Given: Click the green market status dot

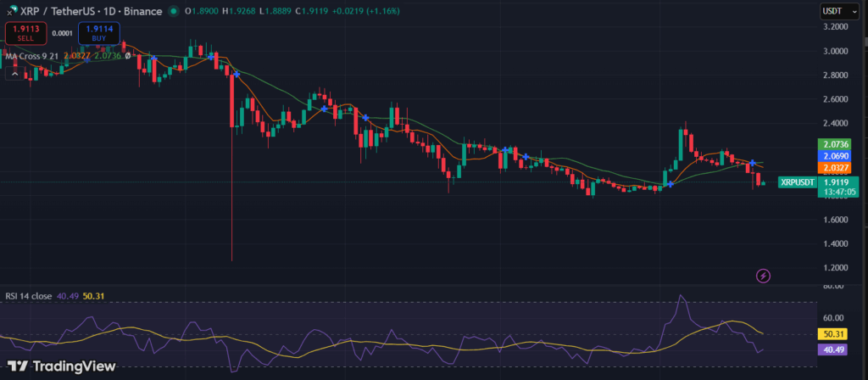Looking at the screenshot, I should (x=174, y=11).
